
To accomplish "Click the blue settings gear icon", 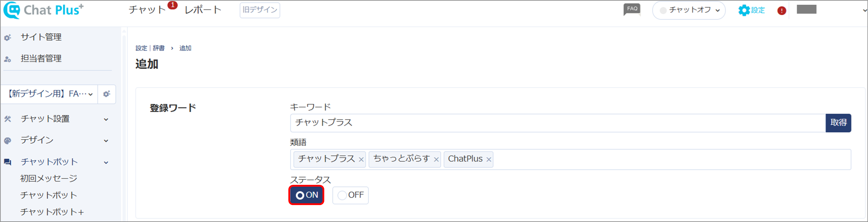I will (744, 10).
